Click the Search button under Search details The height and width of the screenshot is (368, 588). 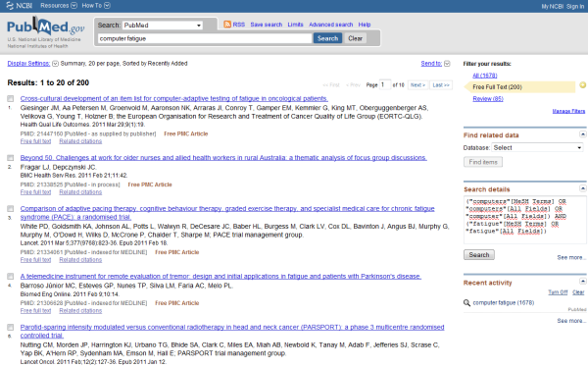pyautogui.click(x=479, y=254)
